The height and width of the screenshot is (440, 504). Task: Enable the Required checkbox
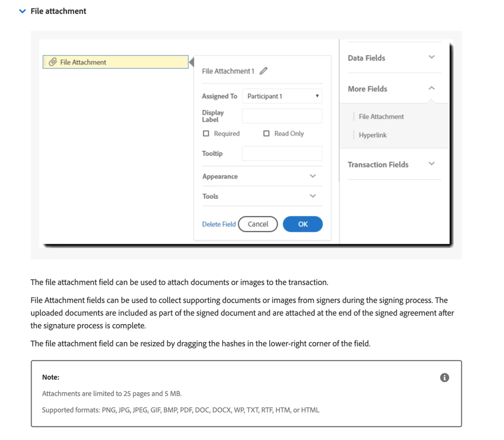(206, 133)
